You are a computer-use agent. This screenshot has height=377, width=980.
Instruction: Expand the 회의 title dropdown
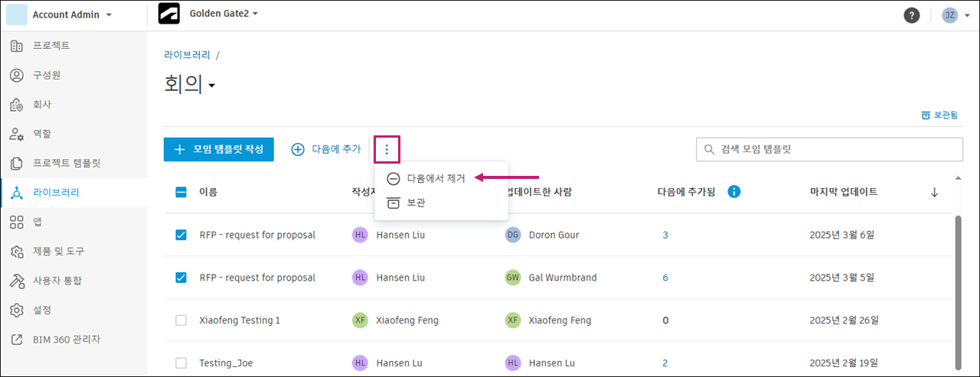tap(212, 86)
